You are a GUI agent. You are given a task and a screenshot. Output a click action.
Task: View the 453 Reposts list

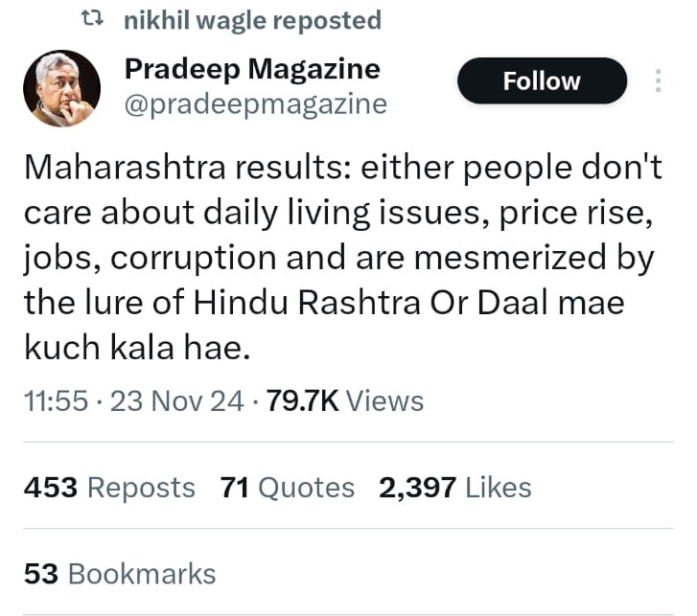109,488
